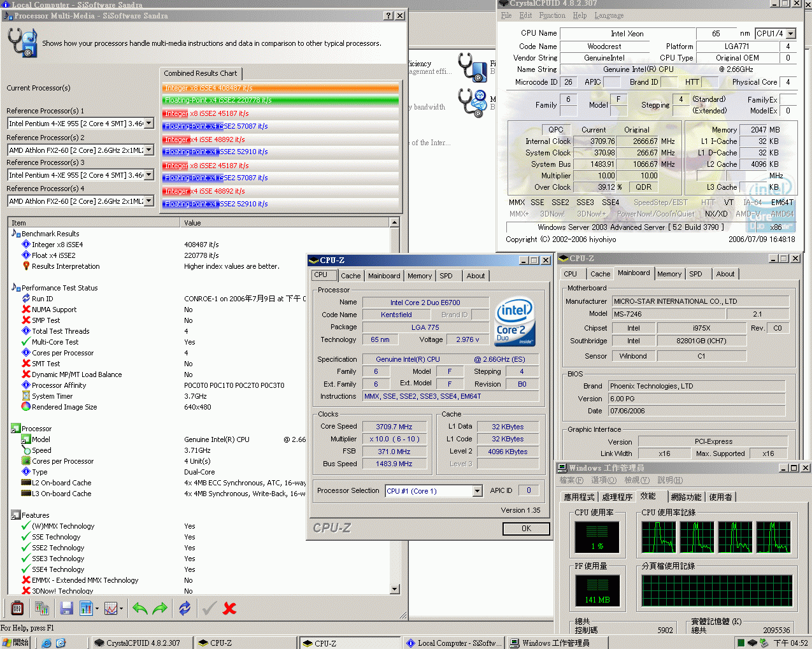
Task: Click the copy results icon in Sandra toolbar
Action: (42, 608)
